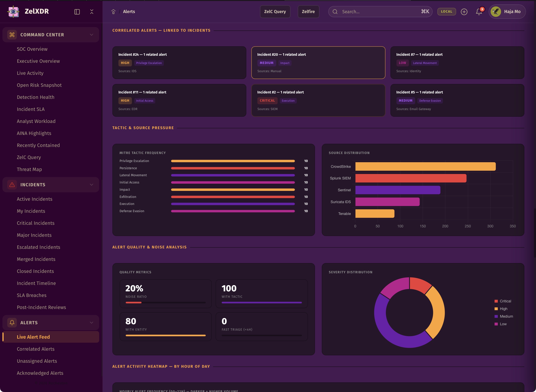Click the Command Center section icon
Screen dimensions: 536x392
click(12, 35)
